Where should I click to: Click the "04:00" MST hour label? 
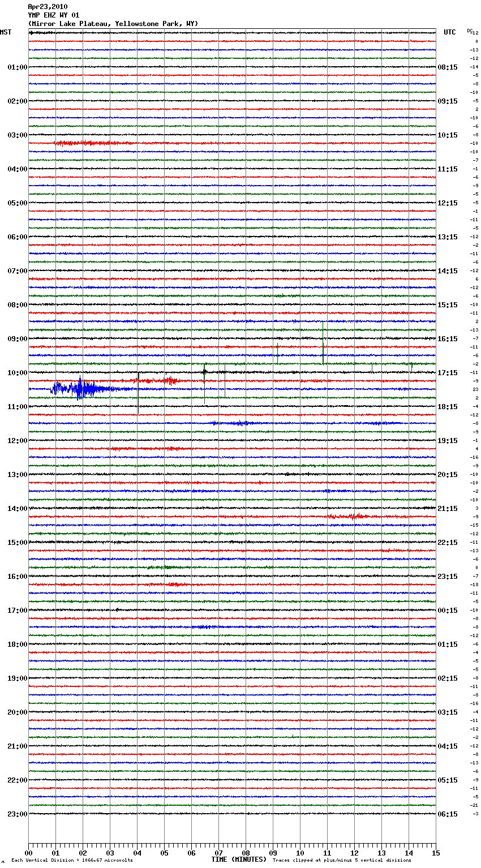[17, 169]
